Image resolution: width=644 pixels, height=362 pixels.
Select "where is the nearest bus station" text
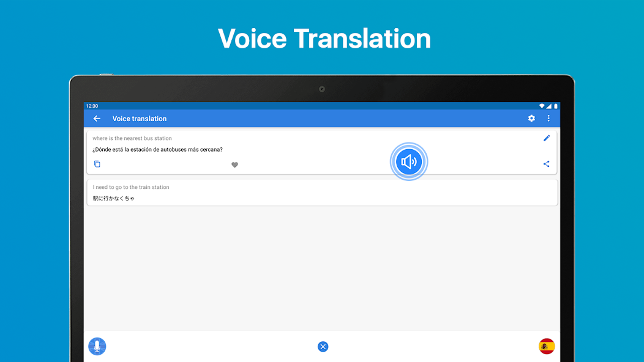tap(132, 138)
